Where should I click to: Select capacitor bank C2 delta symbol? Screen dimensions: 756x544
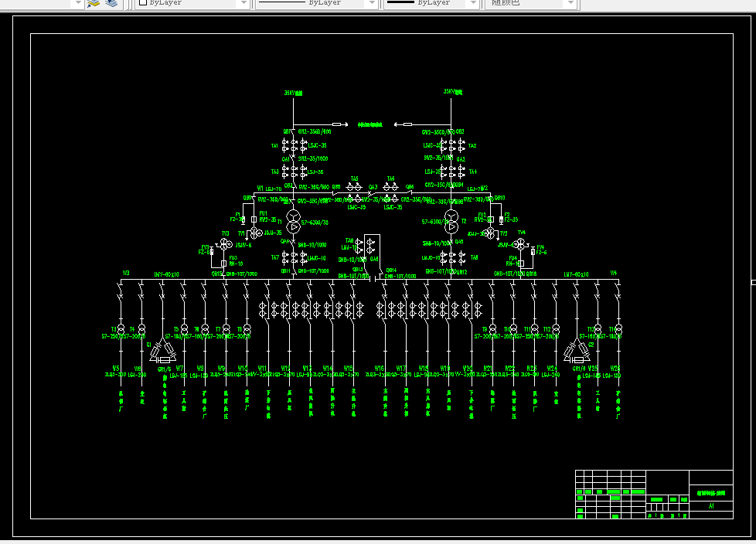pos(577,350)
